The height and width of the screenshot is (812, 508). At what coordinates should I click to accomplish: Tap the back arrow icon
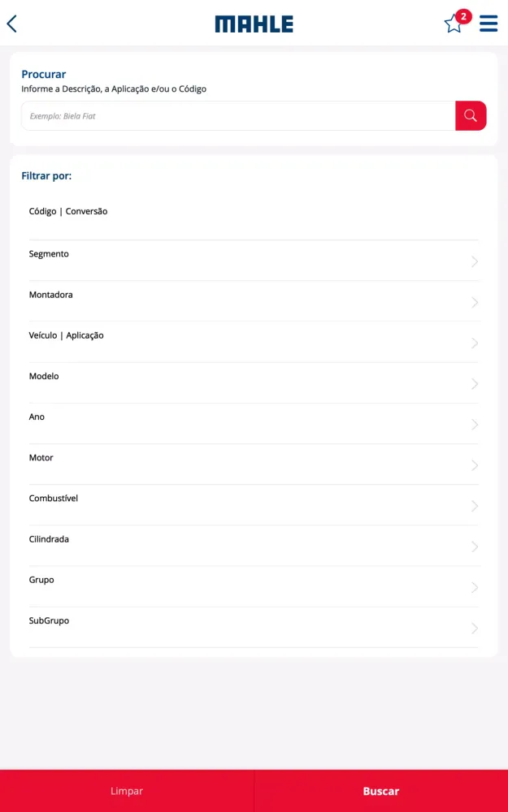click(x=12, y=24)
